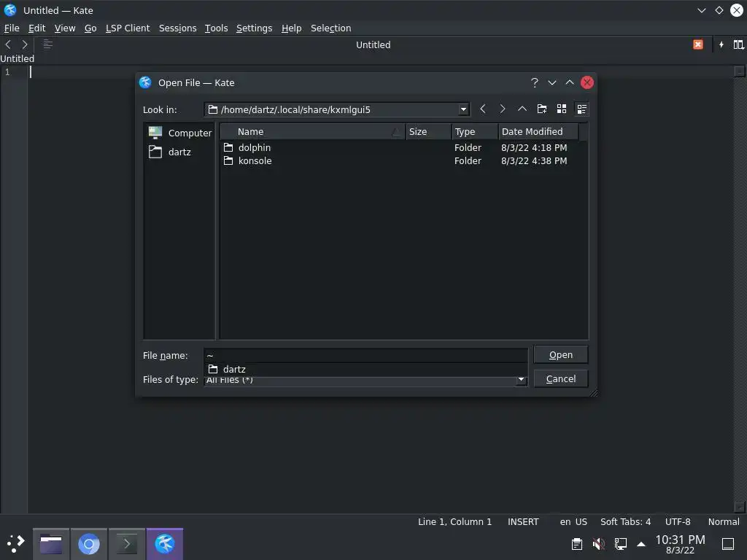This screenshot has width=747, height=560.
Task: Open the clipboard tray icon
Action: pyautogui.click(x=576, y=543)
